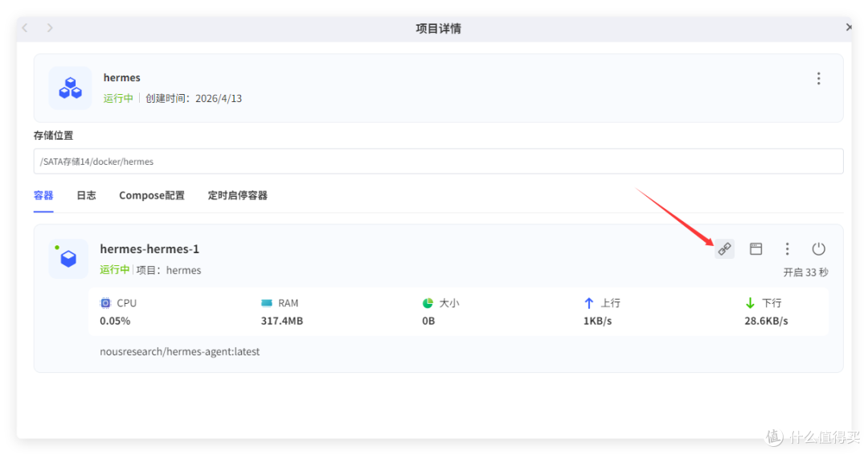The image size is (868, 455).
Task: Open the 定时启停容器 tab
Action: [237, 195]
